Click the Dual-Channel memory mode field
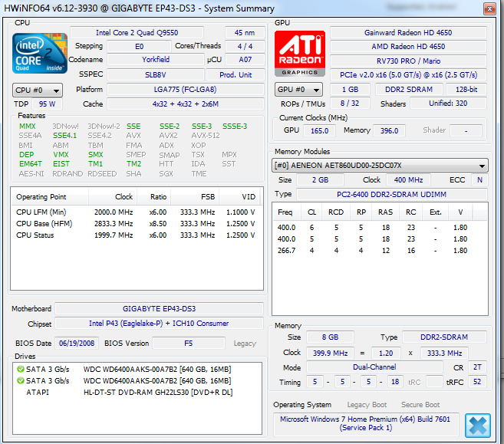504x444 pixels. (x=374, y=367)
